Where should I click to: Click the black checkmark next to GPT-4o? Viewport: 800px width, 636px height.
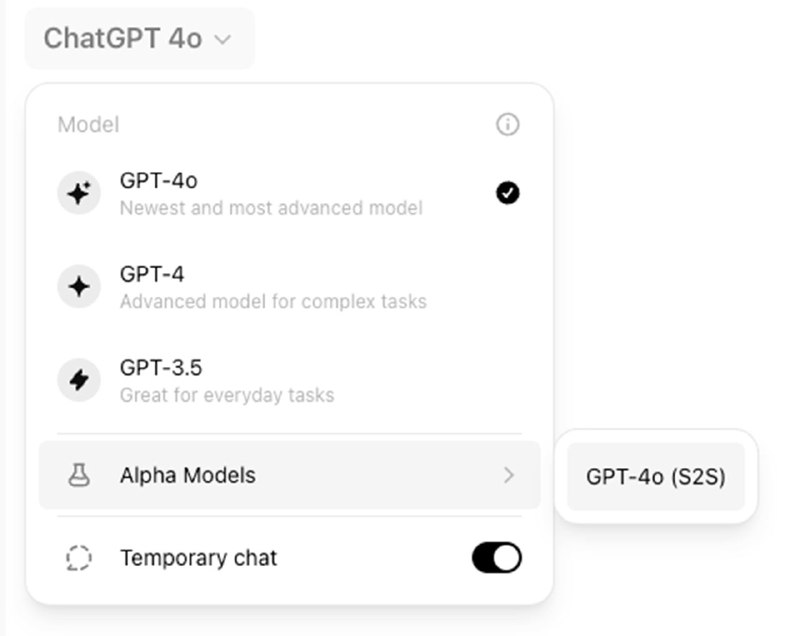coord(507,193)
